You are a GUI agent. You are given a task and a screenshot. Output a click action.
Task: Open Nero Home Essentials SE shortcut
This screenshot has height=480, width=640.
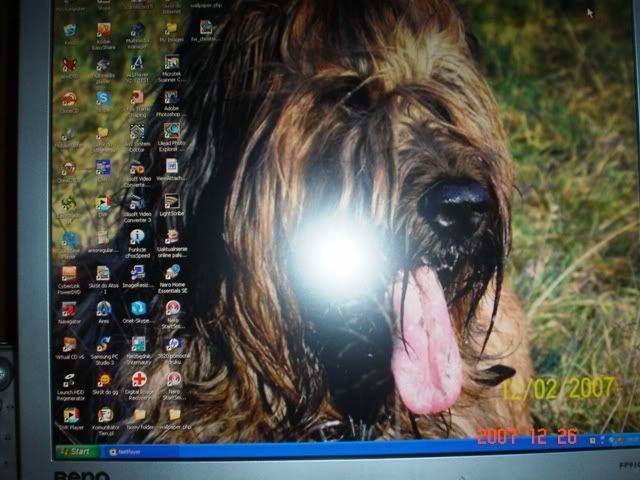click(173, 272)
